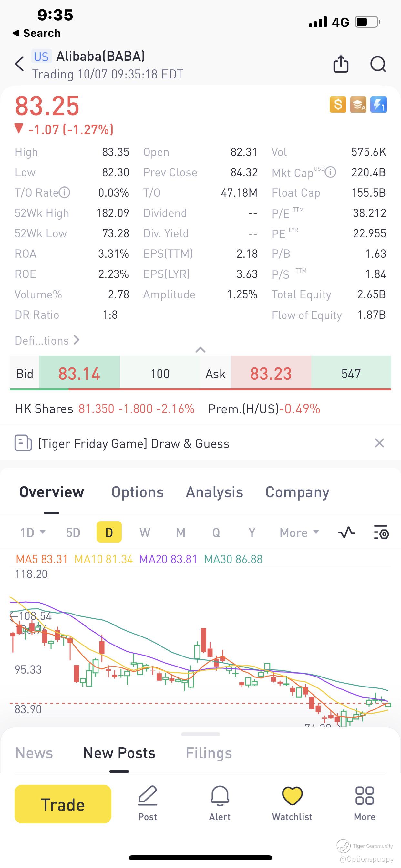Collapse the stock details with the up chevron
Viewport: 401px width, 868px height.
click(200, 350)
